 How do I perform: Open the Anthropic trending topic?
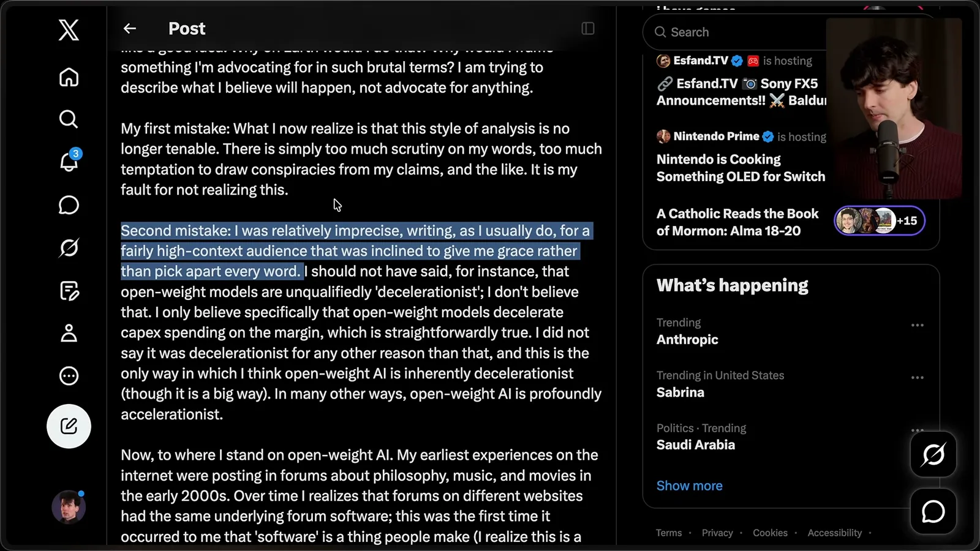click(x=687, y=339)
